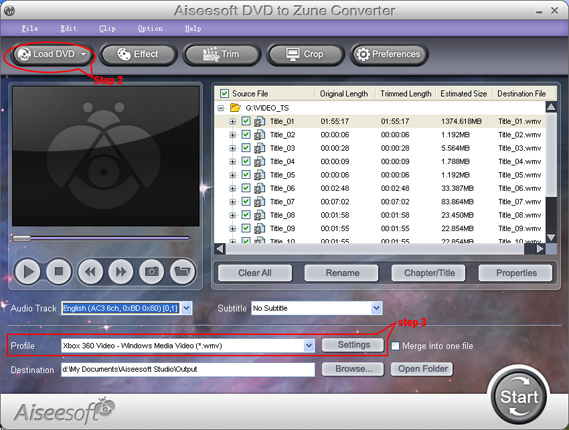The image size is (569, 430).
Task: Expand the Title_04 tree node
Action: click(232, 162)
